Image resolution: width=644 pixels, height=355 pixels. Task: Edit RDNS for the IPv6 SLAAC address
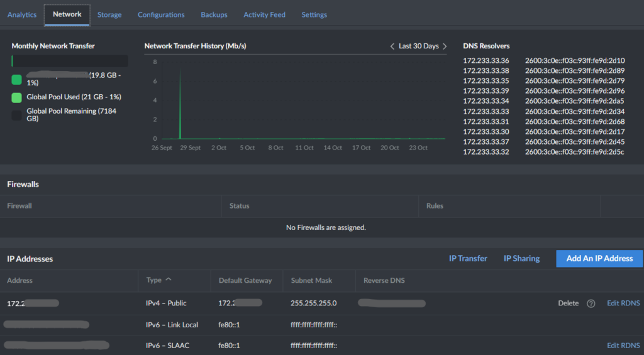(623, 346)
